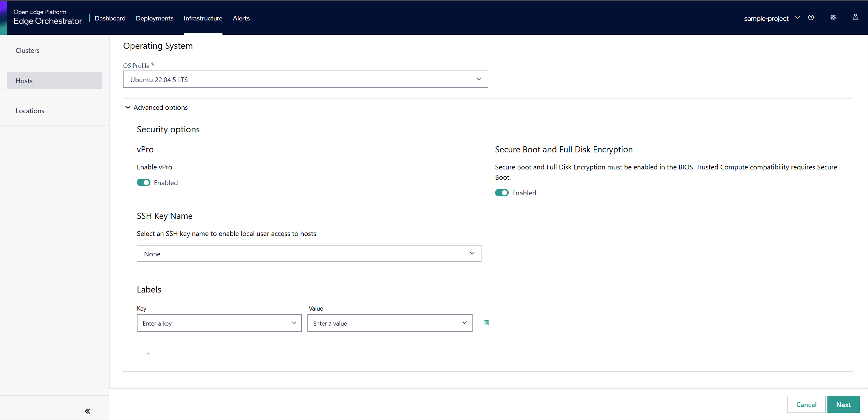Open the label Key combo box

click(x=219, y=323)
